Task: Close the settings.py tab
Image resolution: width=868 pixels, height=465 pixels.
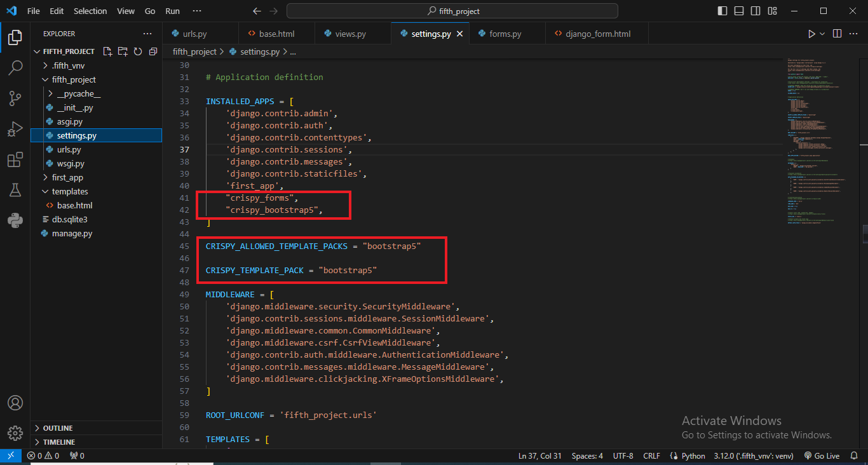Action: click(459, 34)
